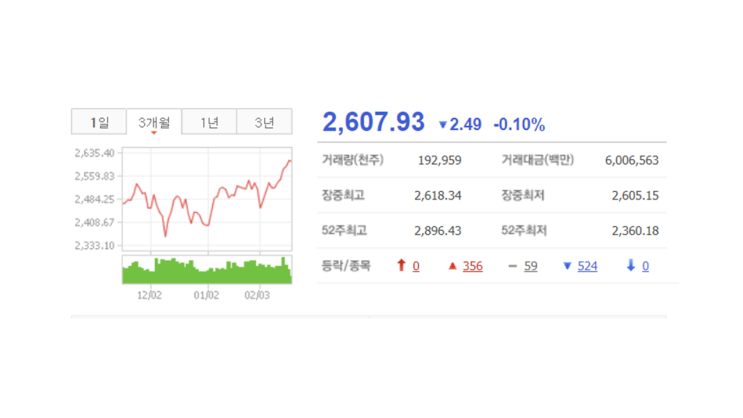Click the red rising triangle icon
Viewport: 743px width, 418px height.
pyautogui.click(x=453, y=266)
